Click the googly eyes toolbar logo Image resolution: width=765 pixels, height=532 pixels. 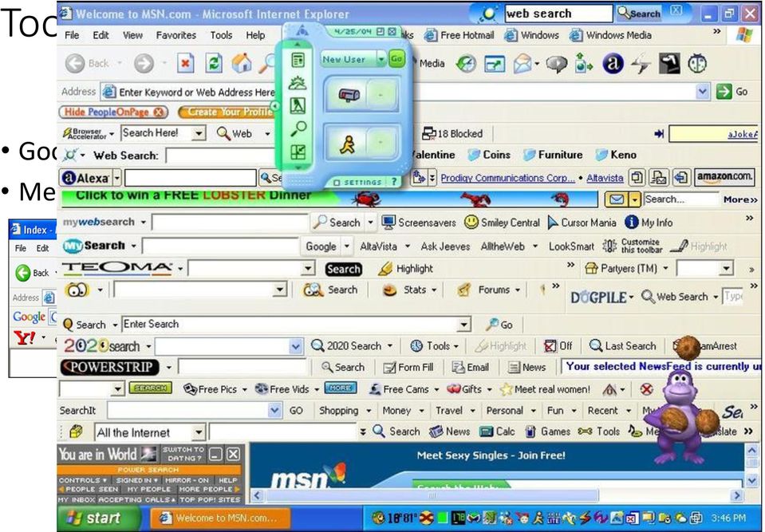point(77,290)
